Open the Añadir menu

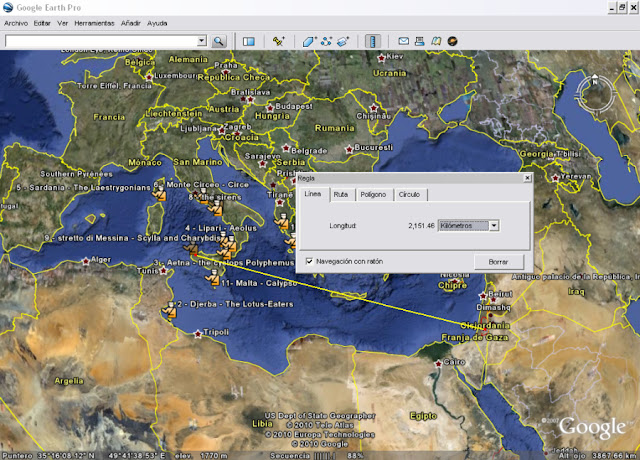click(x=131, y=23)
